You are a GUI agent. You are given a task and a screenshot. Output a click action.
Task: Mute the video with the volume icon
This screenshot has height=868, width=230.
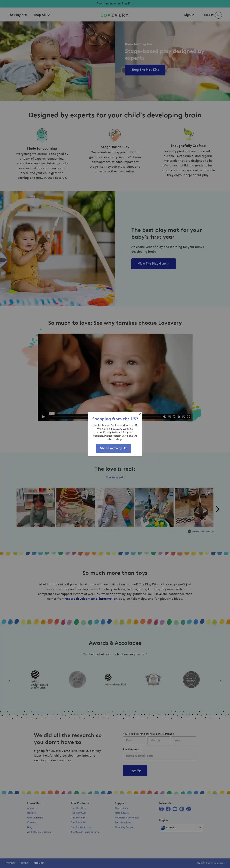coord(164,417)
